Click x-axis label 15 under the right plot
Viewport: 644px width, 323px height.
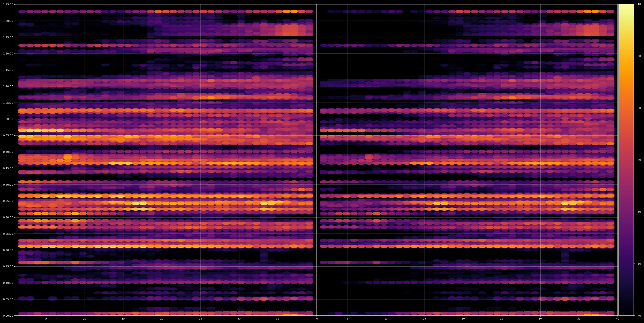(425, 319)
